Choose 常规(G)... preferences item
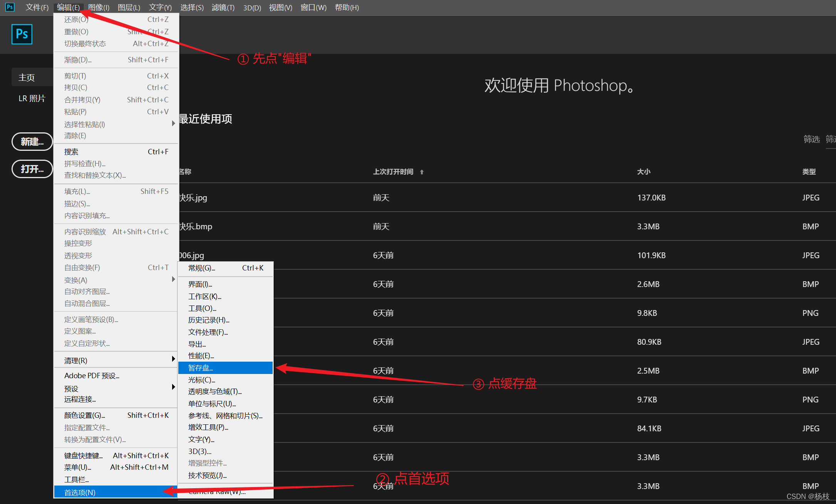The image size is (836, 504). point(225,268)
